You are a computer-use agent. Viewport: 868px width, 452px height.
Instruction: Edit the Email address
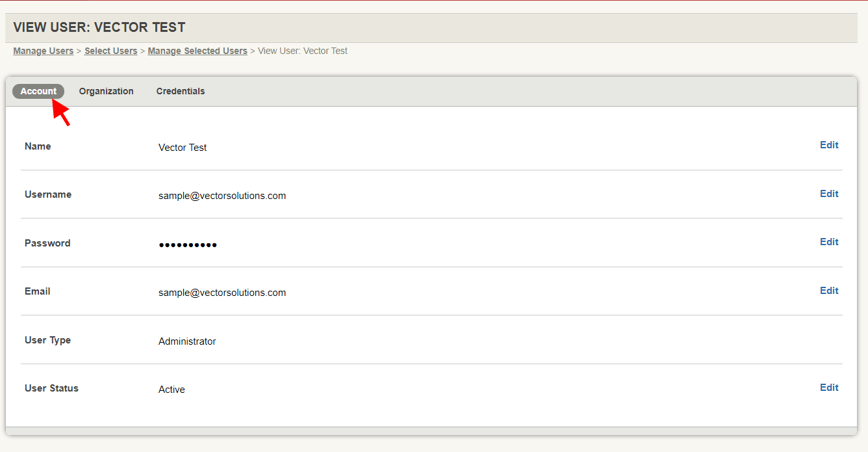[x=828, y=290]
